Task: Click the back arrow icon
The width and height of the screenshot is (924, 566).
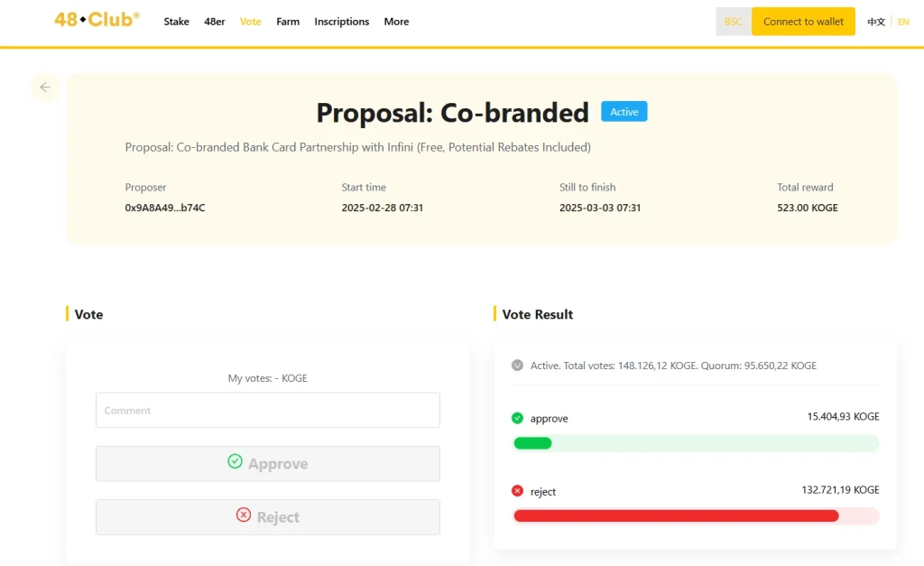Action: pos(44,88)
